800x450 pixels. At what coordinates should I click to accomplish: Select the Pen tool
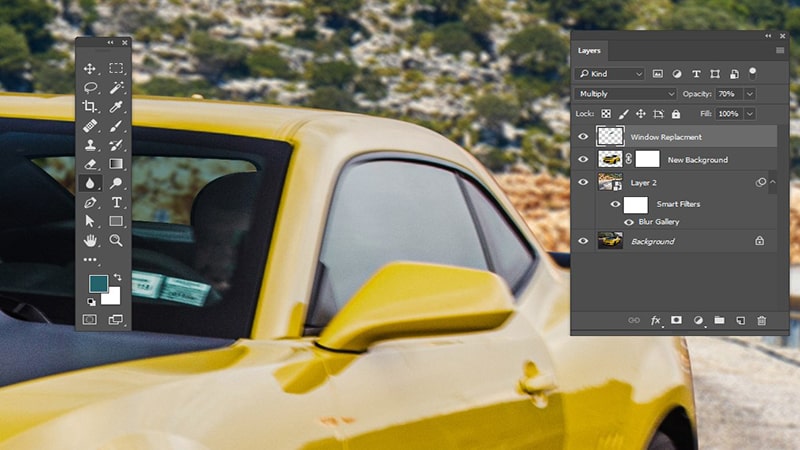[x=90, y=203]
